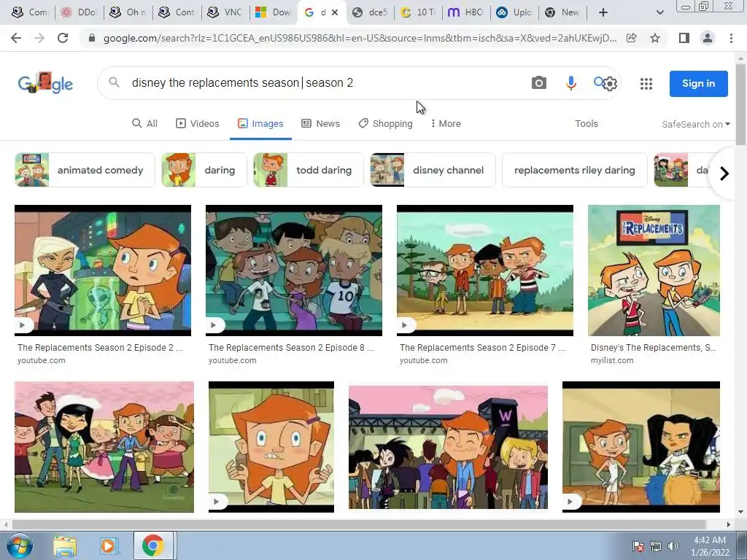Image resolution: width=747 pixels, height=560 pixels.
Task: Open Chrome three-dot menu
Action: tap(731, 38)
